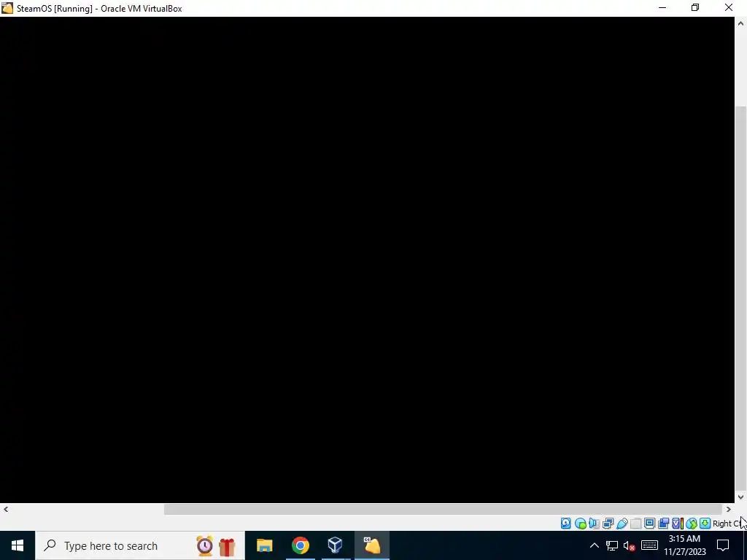Open the touch keyboard tray icon
Screen dimensions: 747x560
(649, 545)
